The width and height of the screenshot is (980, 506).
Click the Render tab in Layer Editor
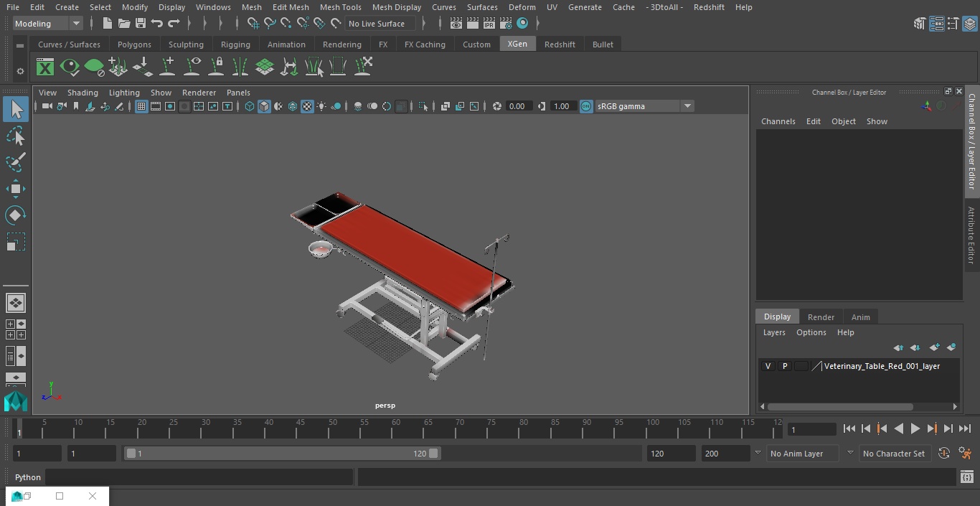[x=821, y=317]
